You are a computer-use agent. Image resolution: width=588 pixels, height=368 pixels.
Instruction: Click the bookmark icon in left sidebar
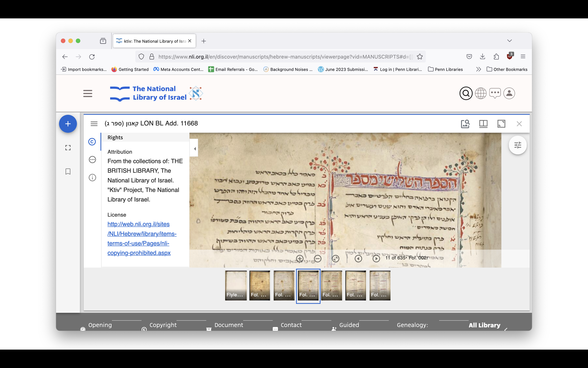[x=68, y=172]
